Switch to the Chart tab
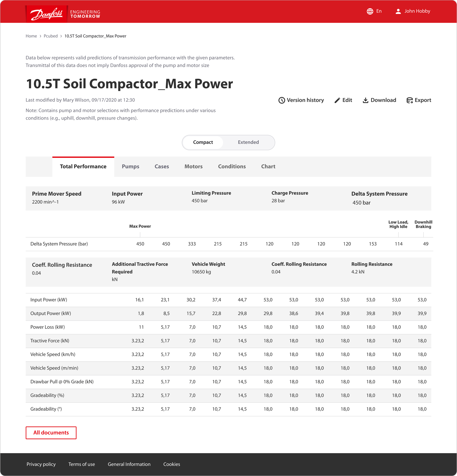 click(268, 167)
